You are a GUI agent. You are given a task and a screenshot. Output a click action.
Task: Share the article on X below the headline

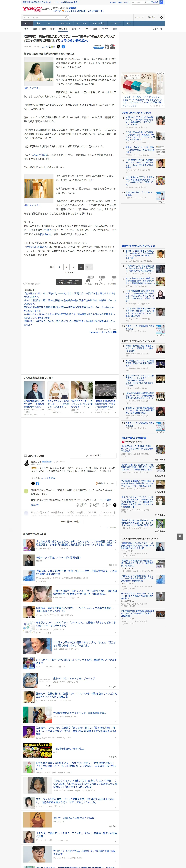pos(59,47)
